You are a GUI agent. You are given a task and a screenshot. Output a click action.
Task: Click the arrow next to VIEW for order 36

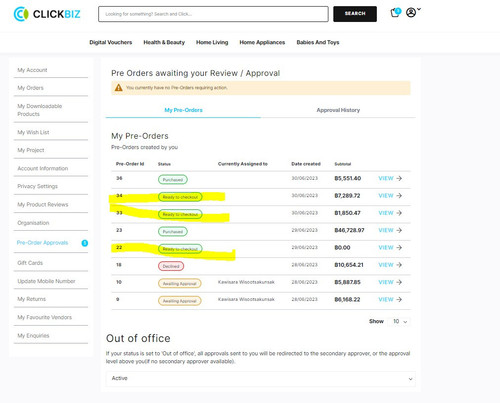click(x=399, y=178)
